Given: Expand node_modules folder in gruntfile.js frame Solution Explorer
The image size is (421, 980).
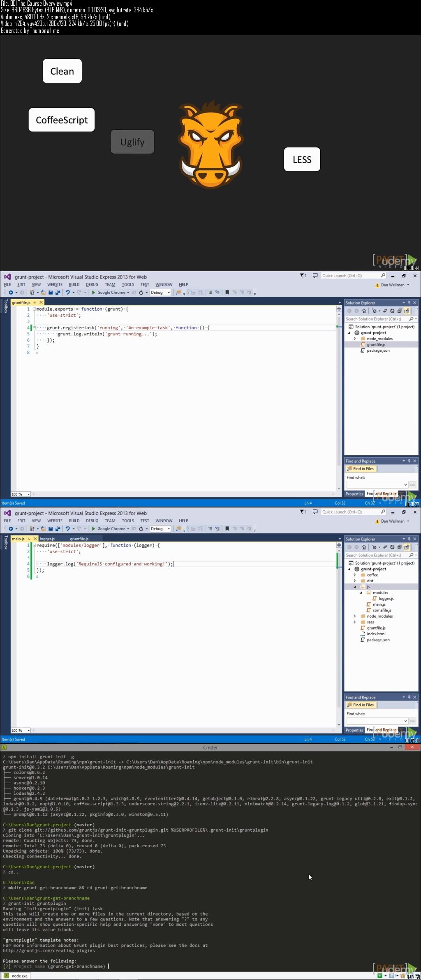Looking at the screenshot, I should tap(355, 339).
